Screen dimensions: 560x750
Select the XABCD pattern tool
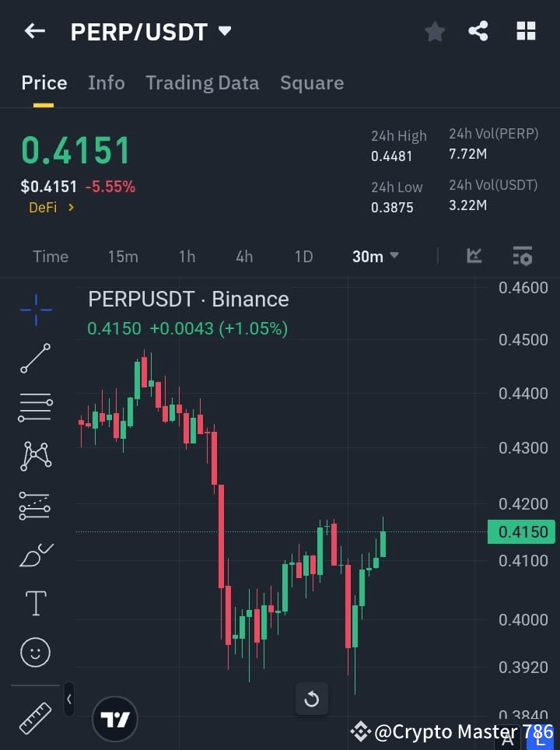click(x=35, y=456)
